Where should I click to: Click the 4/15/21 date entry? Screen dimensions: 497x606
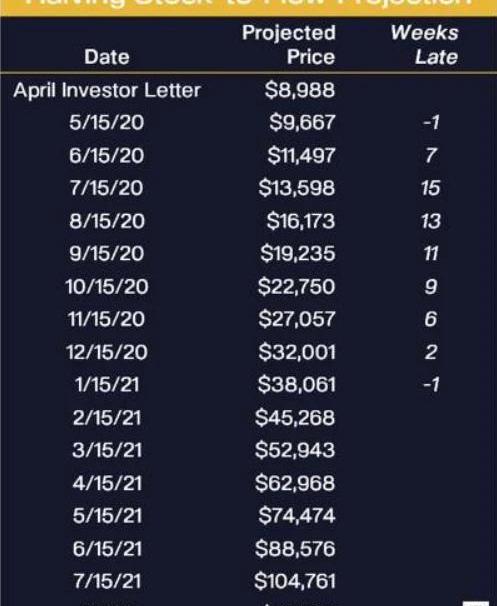coord(107,483)
